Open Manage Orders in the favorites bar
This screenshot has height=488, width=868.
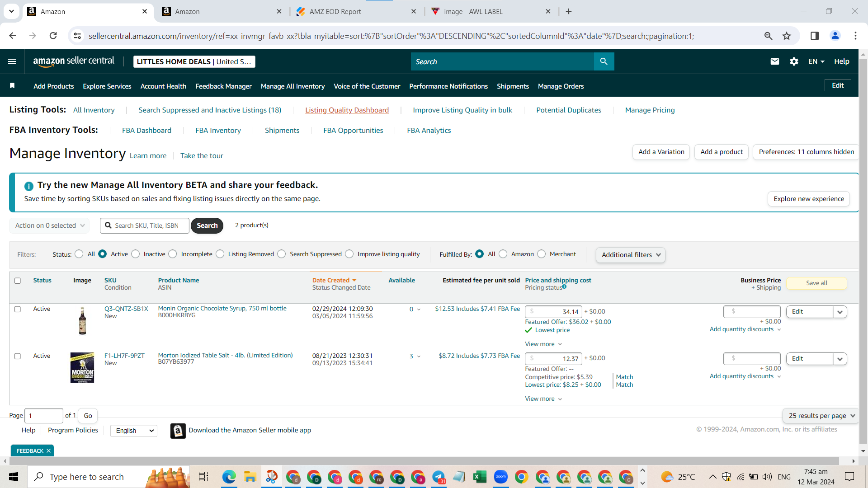[x=561, y=86]
